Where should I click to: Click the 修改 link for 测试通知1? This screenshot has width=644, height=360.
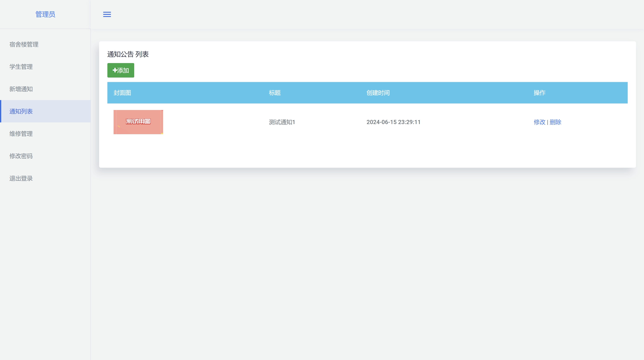[539, 122]
